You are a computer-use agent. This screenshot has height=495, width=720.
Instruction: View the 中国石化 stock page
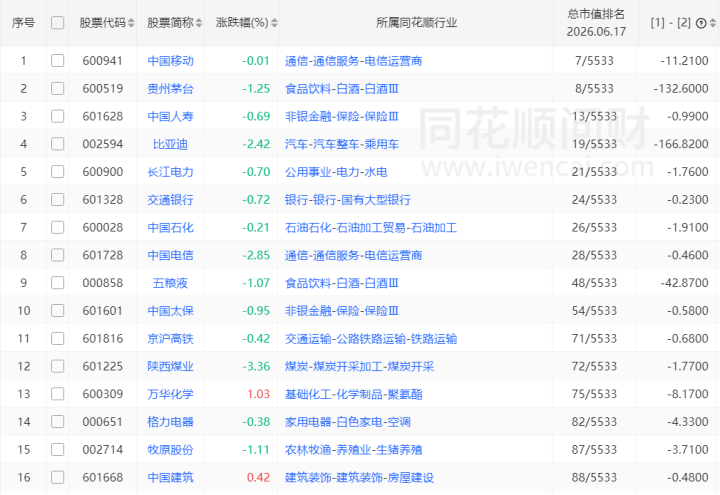click(170, 227)
